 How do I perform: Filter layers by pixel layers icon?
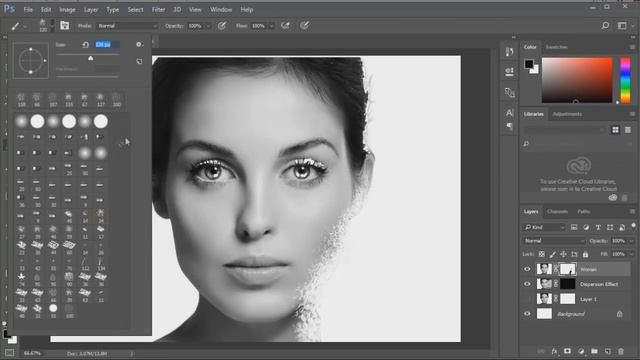(574, 227)
